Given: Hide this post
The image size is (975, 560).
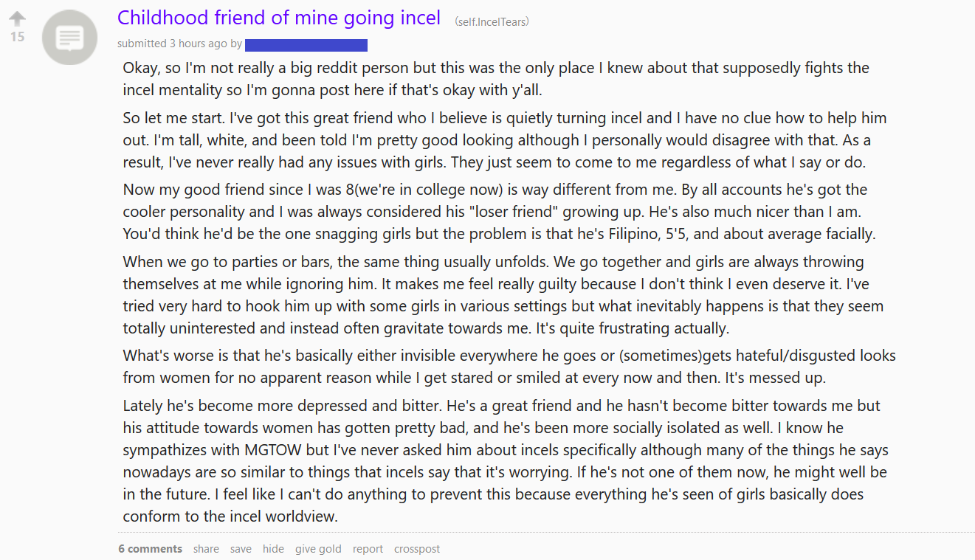Looking at the screenshot, I should point(273,548).
